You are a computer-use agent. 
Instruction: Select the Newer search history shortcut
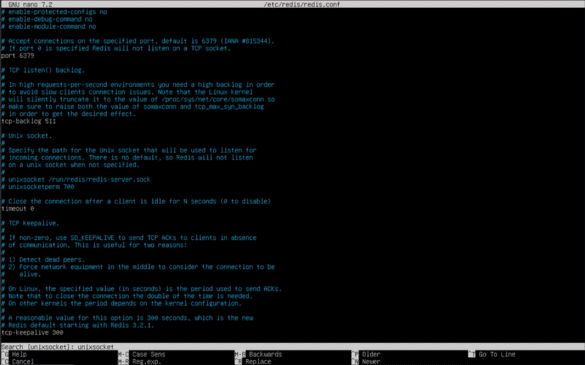(x=366, y=361)
